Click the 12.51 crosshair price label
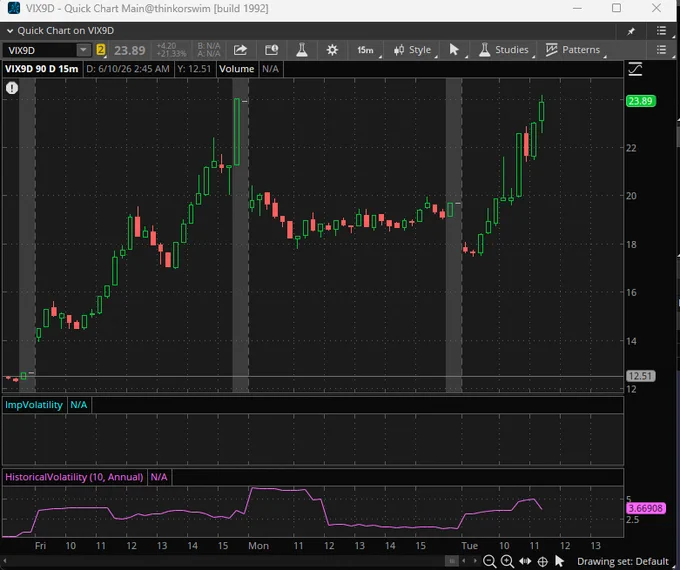This screenshot has height=570, width=680. click(641, 376)
